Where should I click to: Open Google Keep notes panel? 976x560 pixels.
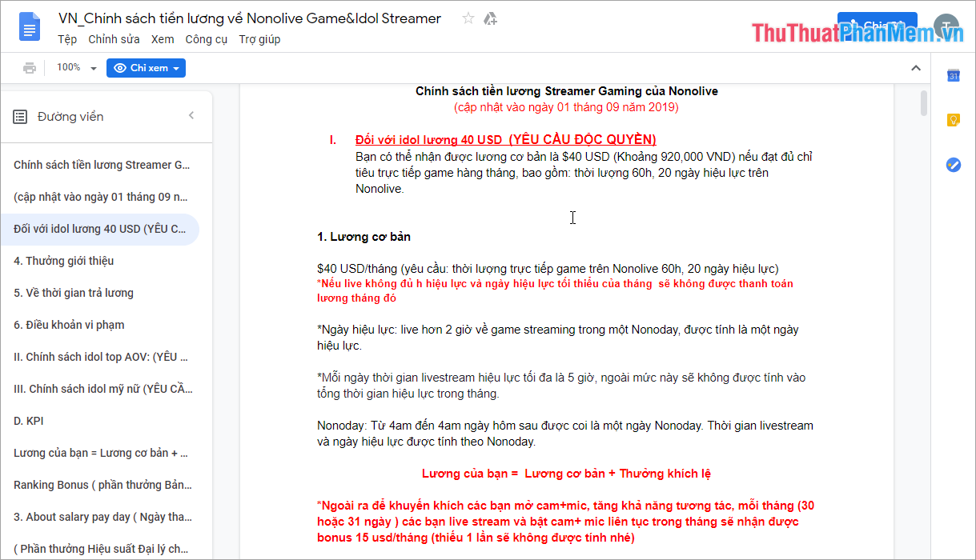coord(954,120)
